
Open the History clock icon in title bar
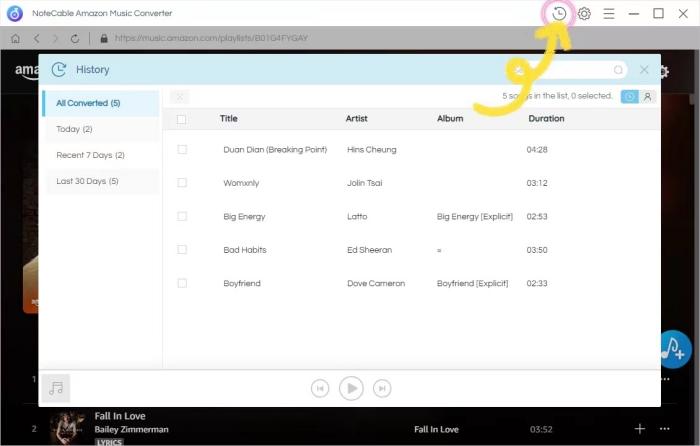[558, 14]
